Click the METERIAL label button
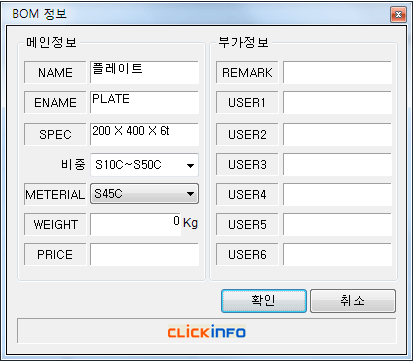This screenshot has width=413, height=361. point(55,194)
